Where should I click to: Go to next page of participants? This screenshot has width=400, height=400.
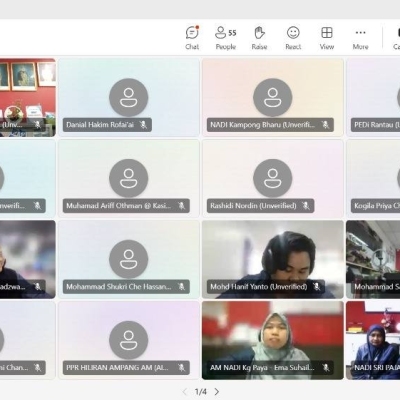[x=217, y=391]
